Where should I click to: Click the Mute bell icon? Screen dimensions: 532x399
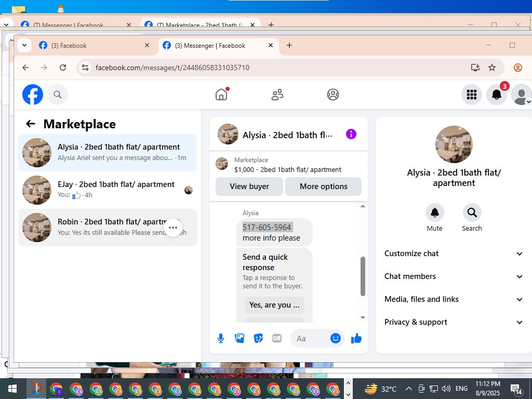pyautogui.click(x=435, y=212)
